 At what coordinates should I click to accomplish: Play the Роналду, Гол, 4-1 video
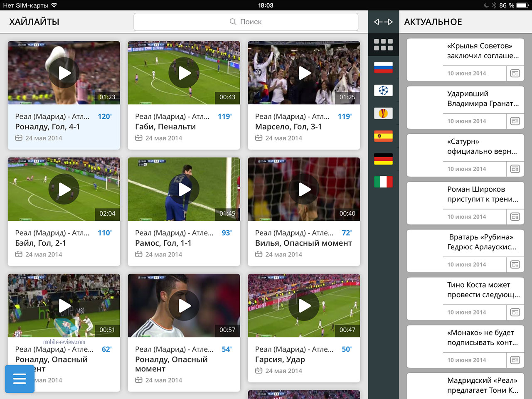point(64,73)
